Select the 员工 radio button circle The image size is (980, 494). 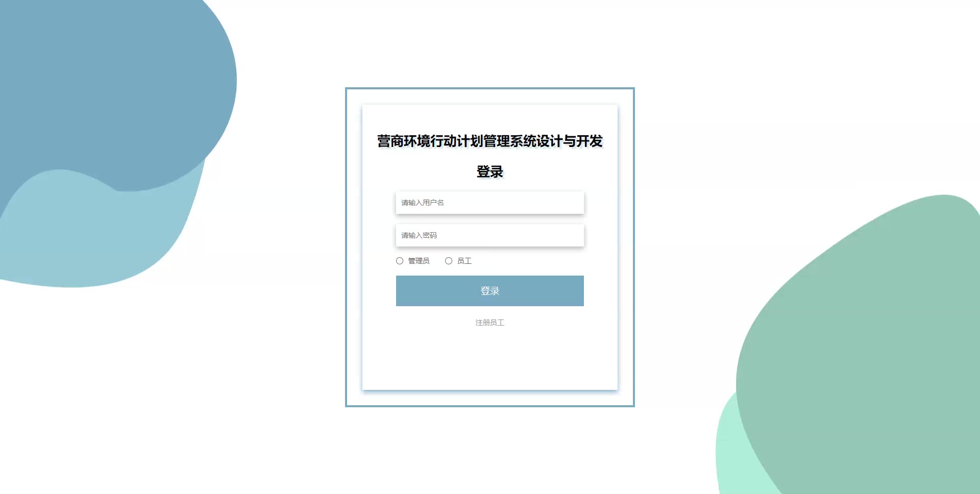click(x=449, y=261)
